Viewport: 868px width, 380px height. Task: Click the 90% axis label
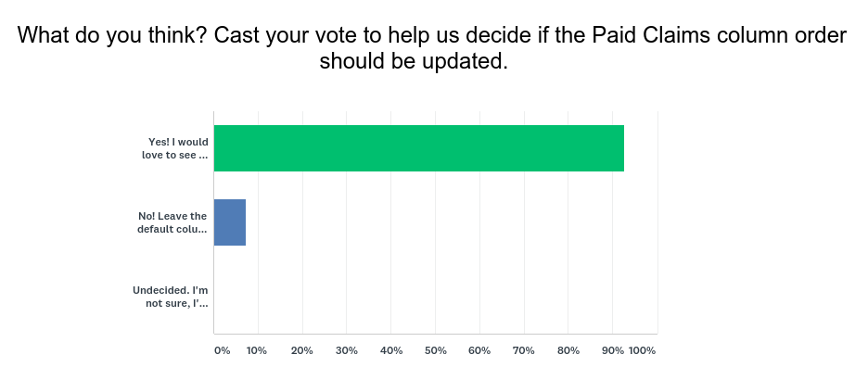click(x=611, y=351)
